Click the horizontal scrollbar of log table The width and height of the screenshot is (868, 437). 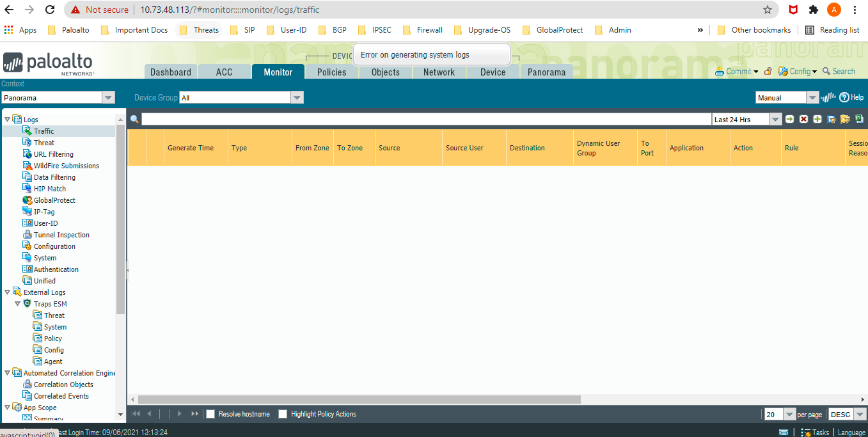[359, 399]
